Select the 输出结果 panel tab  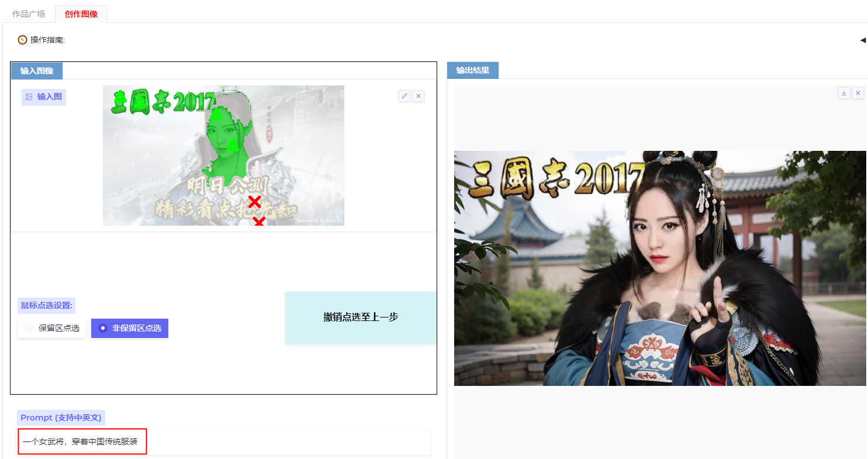tap(473, 70)
